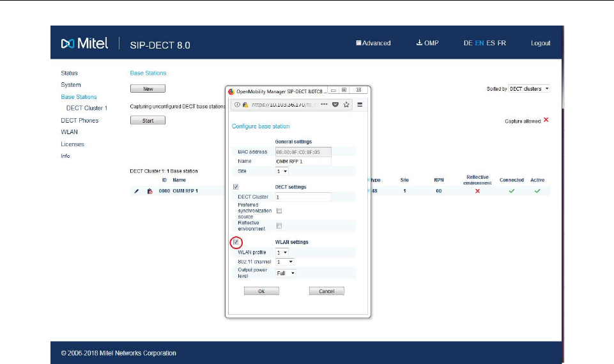Click the Connected column header
The image size is (614, 364).
[511, 180]
